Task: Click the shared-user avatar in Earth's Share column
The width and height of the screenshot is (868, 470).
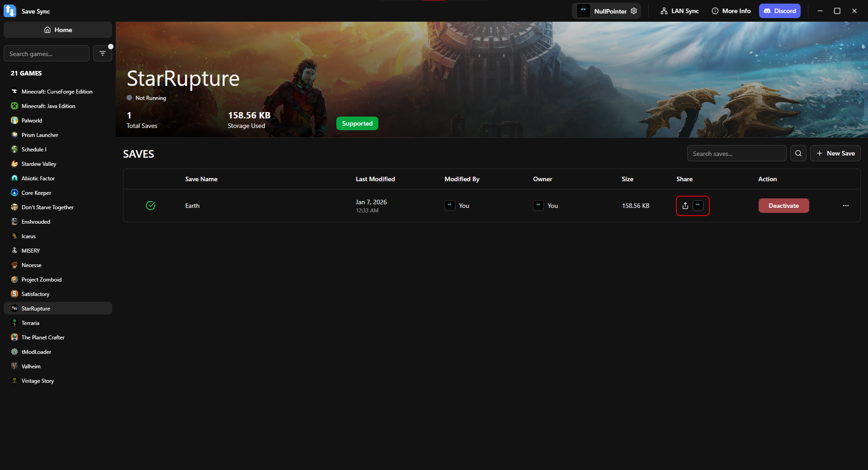Action: [698, 206]
